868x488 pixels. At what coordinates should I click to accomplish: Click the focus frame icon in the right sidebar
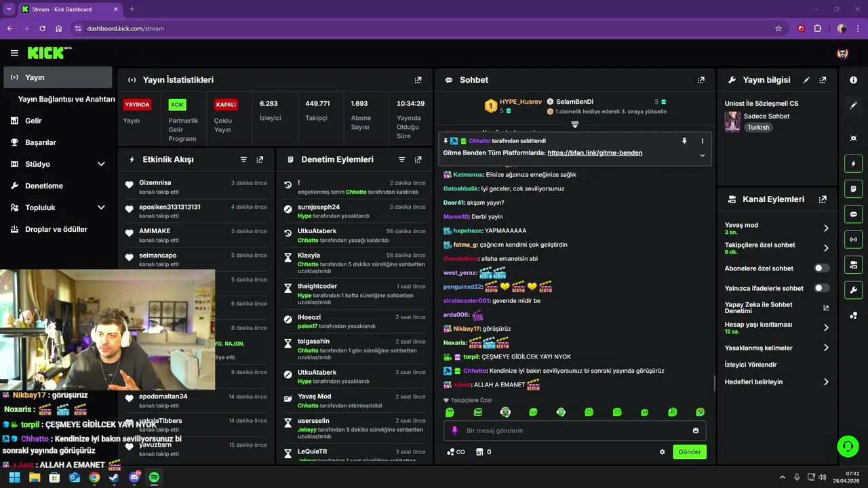click(x=853, y=138)
